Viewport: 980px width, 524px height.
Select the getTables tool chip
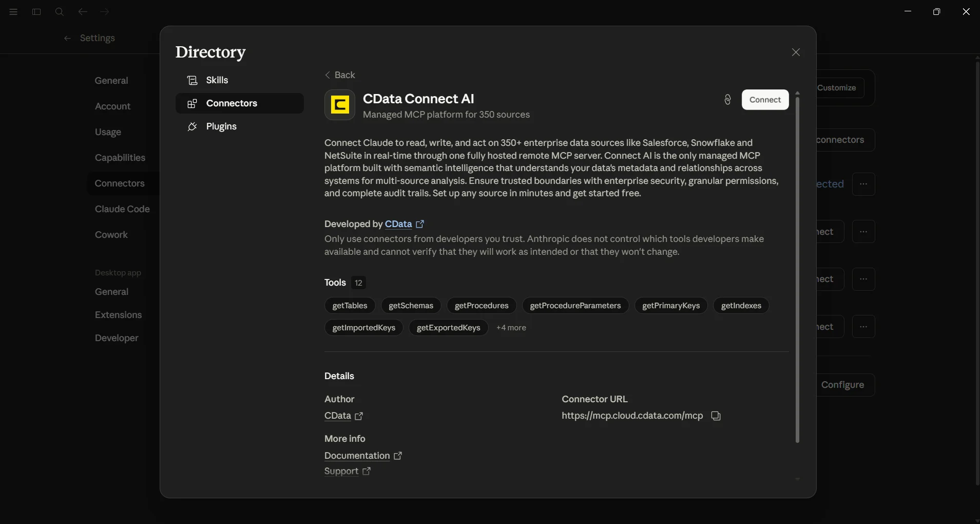point(350,306)
